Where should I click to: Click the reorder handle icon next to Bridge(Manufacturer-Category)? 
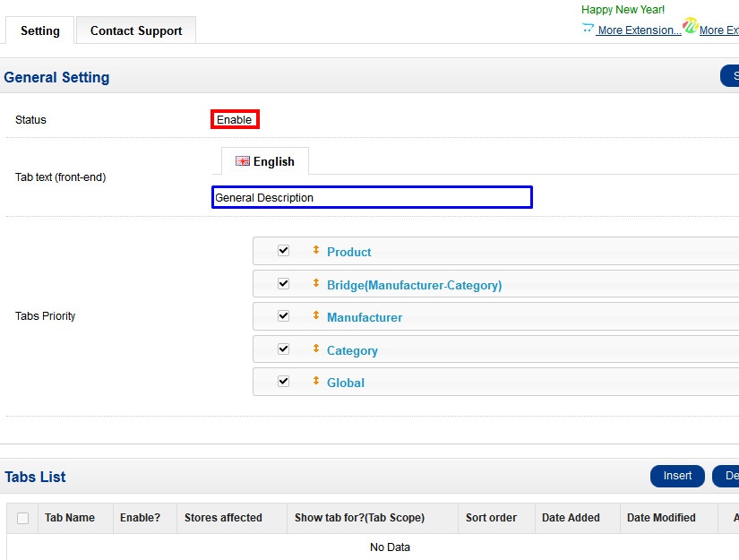tap(315, 284)
